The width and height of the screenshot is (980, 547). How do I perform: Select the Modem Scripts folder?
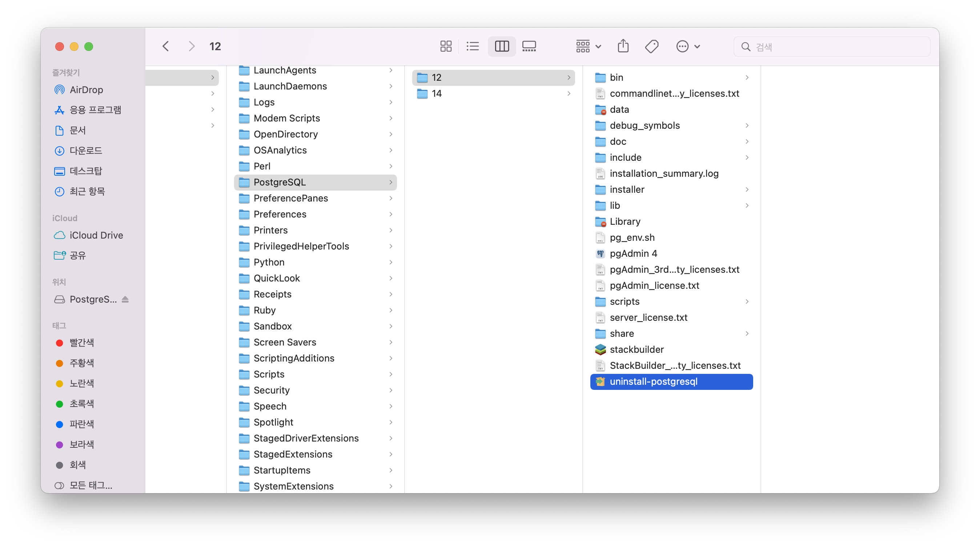[x=316, y=119]
